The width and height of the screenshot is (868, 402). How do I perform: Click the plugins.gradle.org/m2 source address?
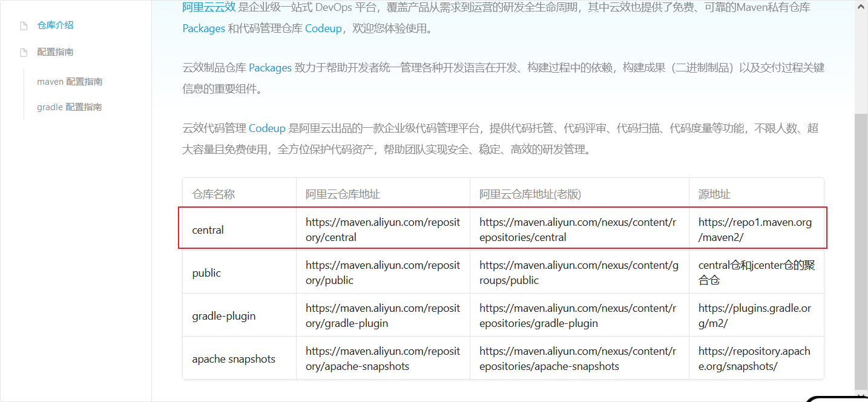tap(755, 316)
